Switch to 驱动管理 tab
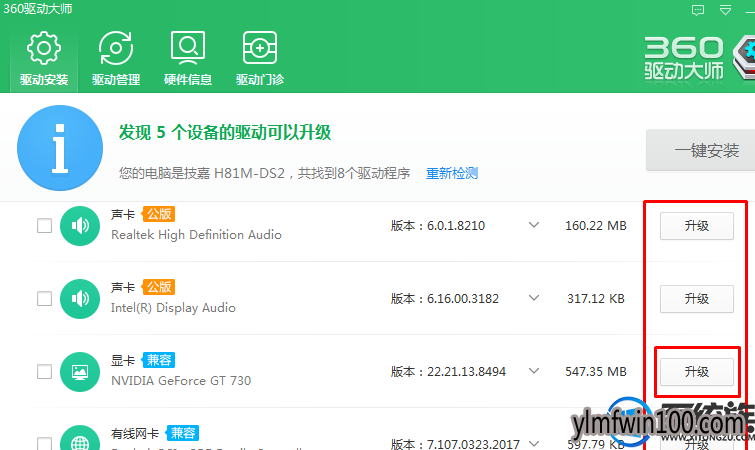Image resolution: width=755 pixels, height=450 pixels. 116,59
